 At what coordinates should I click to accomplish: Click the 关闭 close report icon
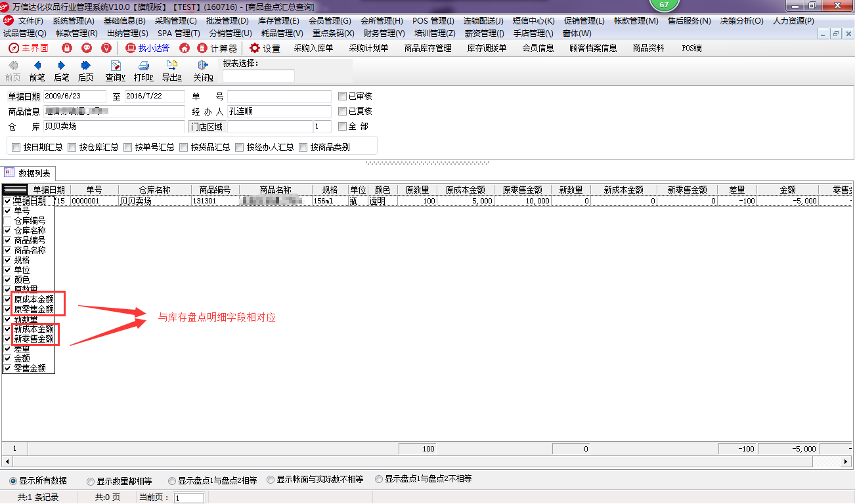tap(203, 66)
